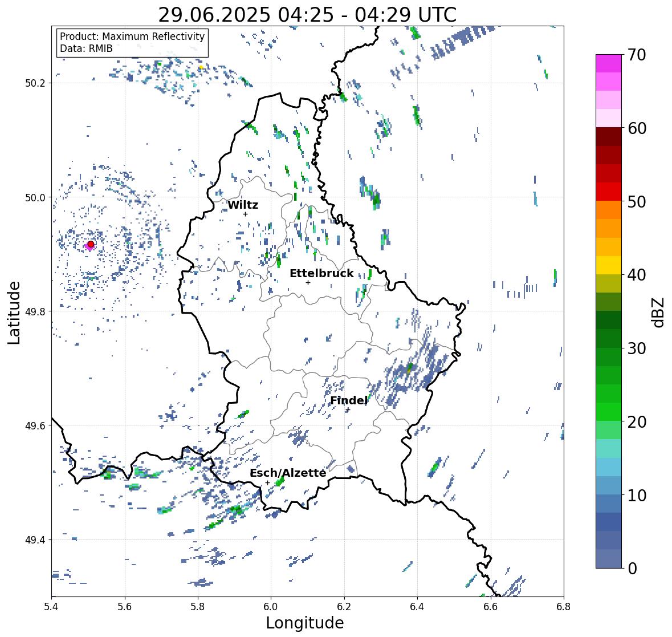Click the 6.4 longitude tick label
Screen dimensions: 672x637
[x=417, y=606]
